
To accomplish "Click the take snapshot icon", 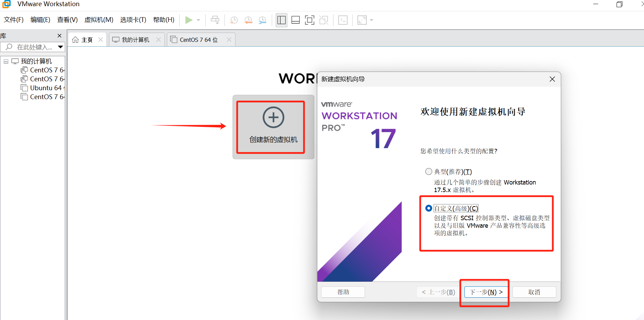I will point(234,20).
